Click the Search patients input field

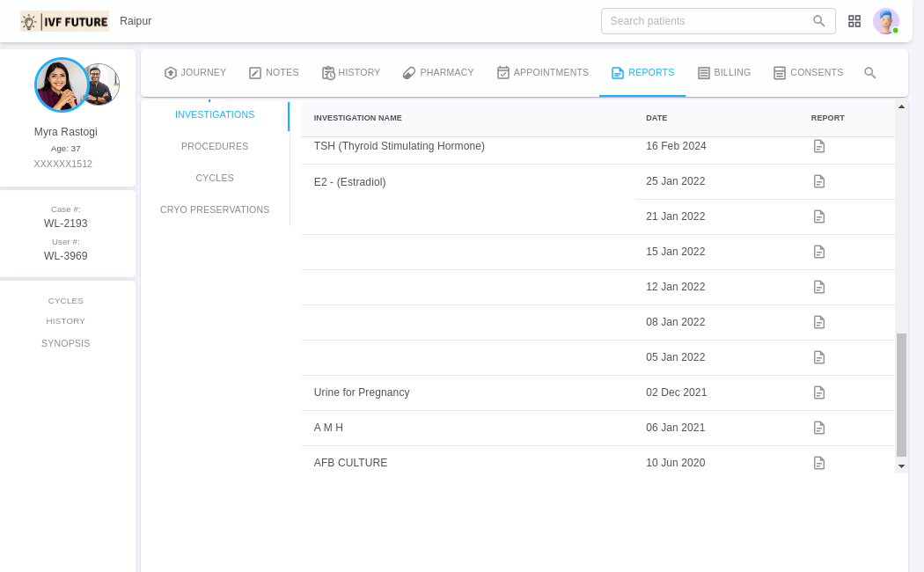(x=708, y=21)
